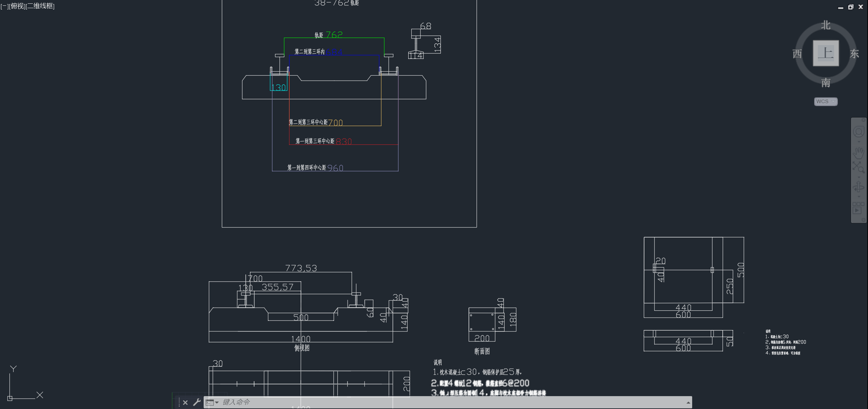
Task: Open the zoom options dropdown arrow
Action: (x=859, y=177)
